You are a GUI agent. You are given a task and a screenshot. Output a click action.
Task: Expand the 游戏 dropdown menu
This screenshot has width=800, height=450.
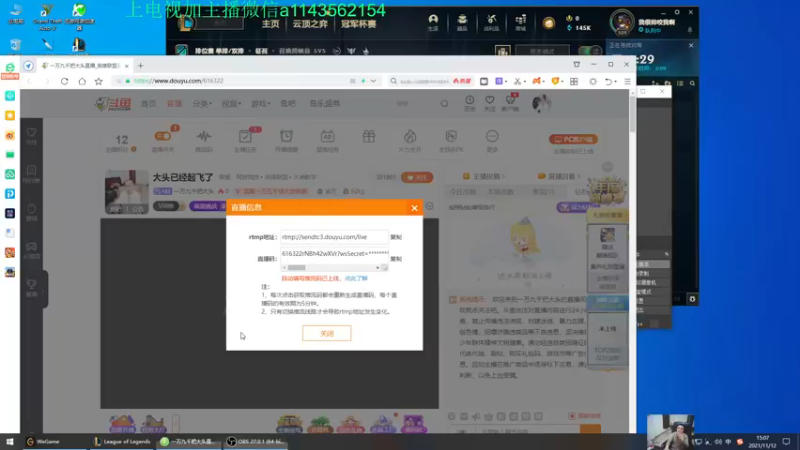(260, 104)
